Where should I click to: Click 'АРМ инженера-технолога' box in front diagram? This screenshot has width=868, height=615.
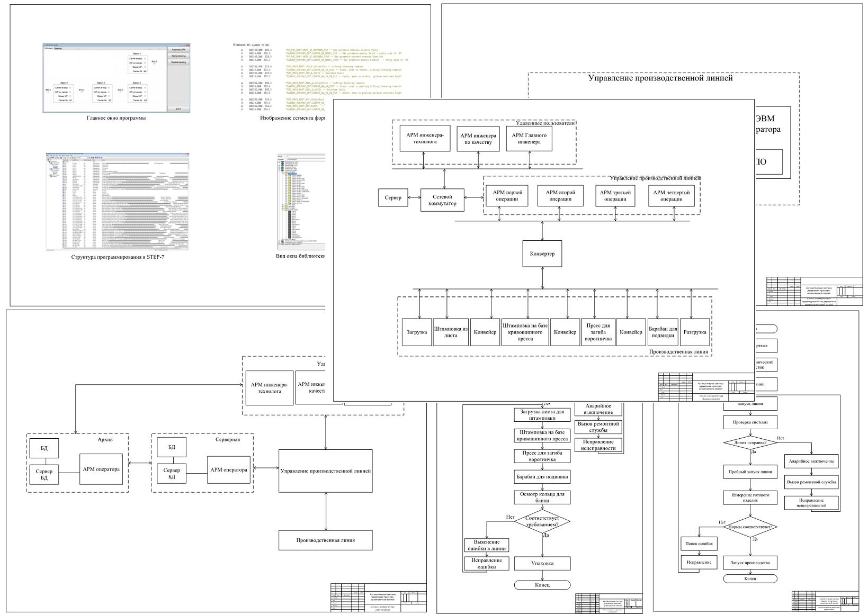(x=425, y=139)
